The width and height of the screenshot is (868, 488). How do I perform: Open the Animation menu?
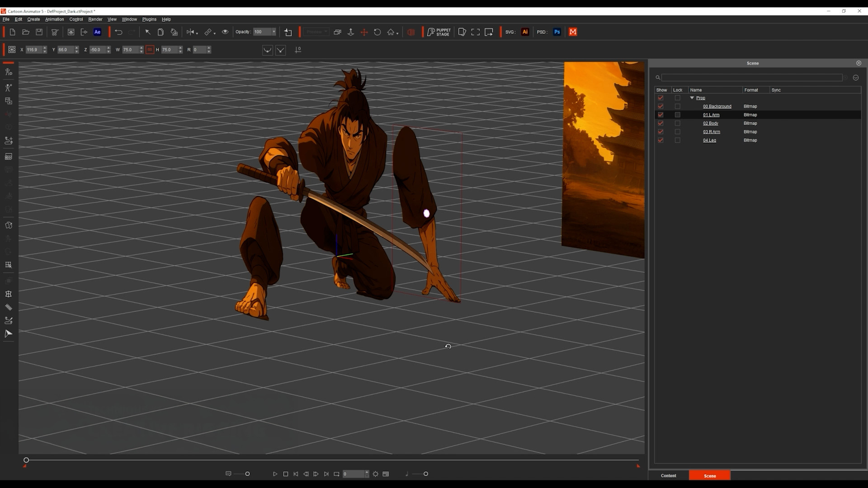coord(54,19)
